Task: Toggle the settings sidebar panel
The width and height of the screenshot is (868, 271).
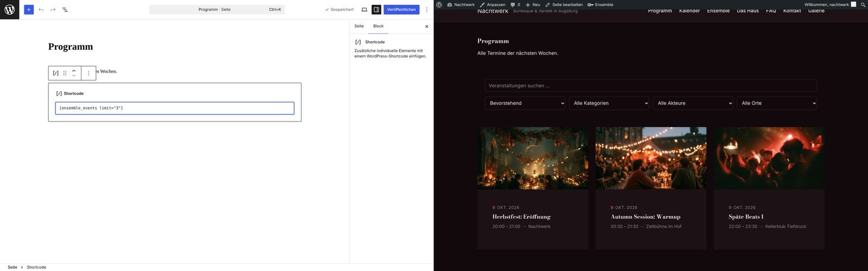Action: pos(376,9)
